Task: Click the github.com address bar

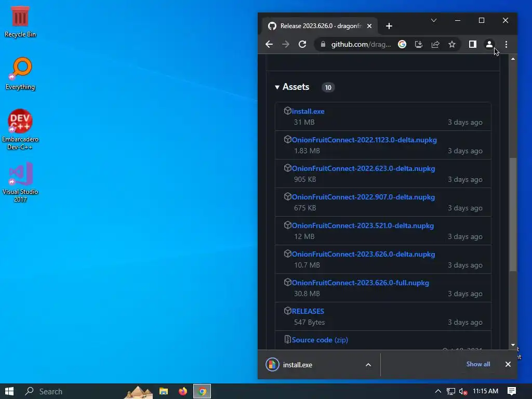Action: [x=361, y=45]
